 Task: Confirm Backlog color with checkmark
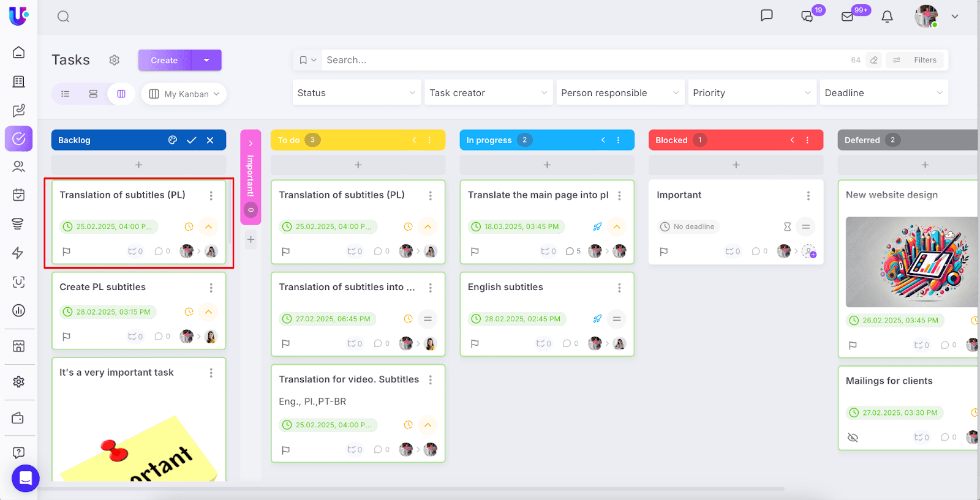(x=192, y=140)
